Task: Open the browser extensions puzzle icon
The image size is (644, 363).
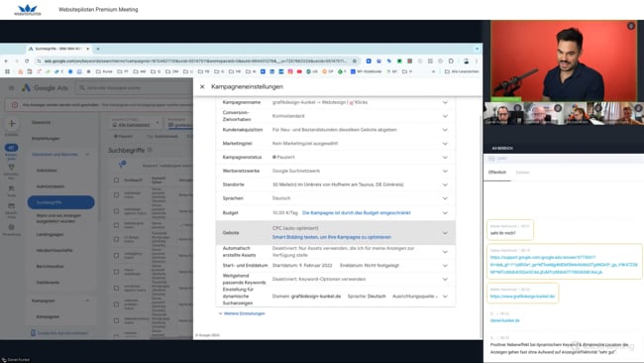Action: pos(451,60)
